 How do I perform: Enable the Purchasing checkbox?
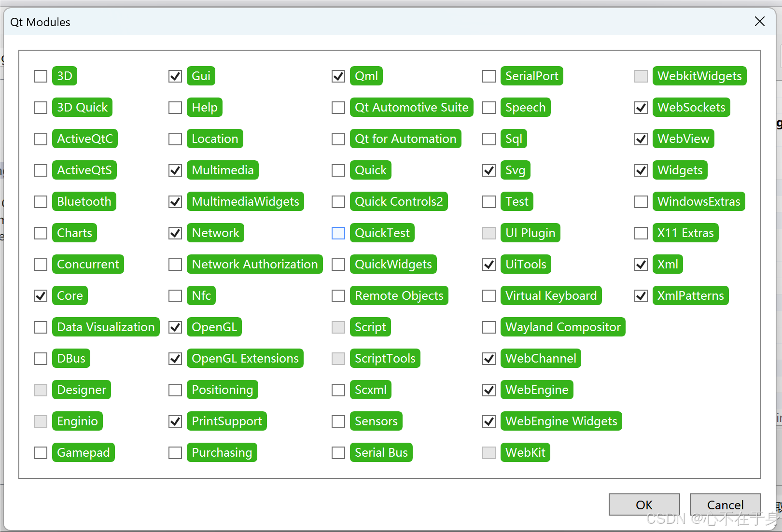(175, 453)
